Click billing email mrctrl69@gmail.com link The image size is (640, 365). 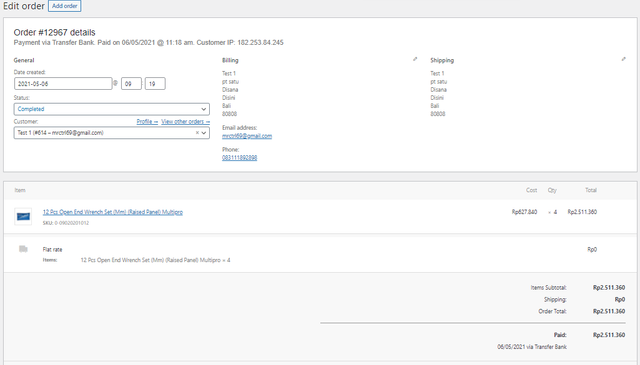pos(247,136)
